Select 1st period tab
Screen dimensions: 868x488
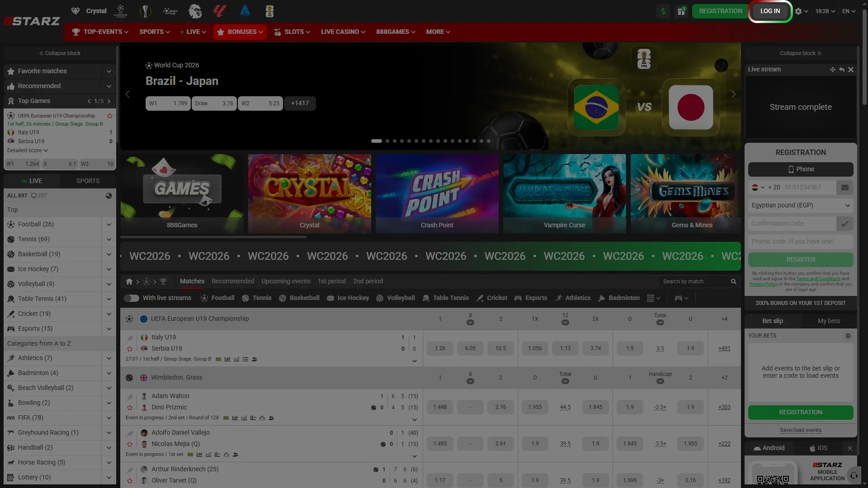coord(331,282)
